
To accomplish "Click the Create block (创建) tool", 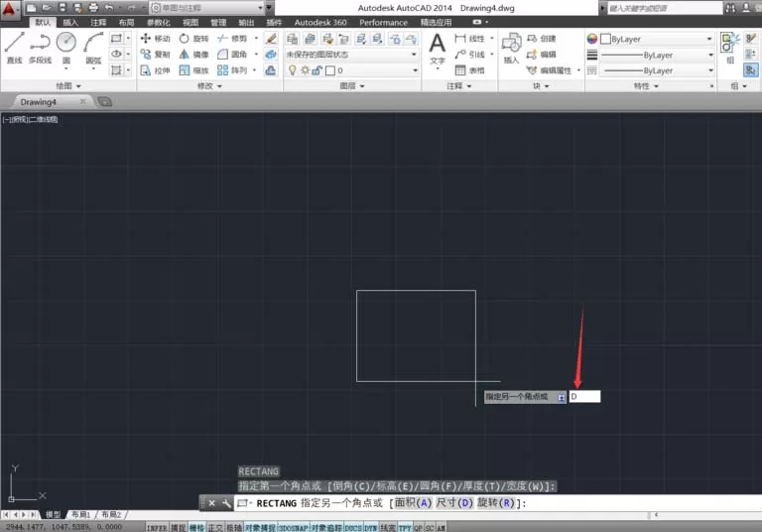I will [x=542, y=39].
